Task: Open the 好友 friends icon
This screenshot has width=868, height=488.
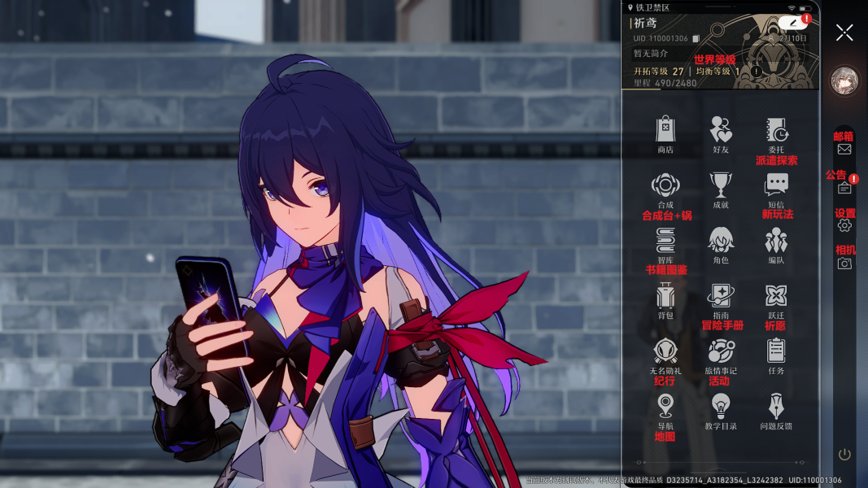Action: click(x=721, y=130)
